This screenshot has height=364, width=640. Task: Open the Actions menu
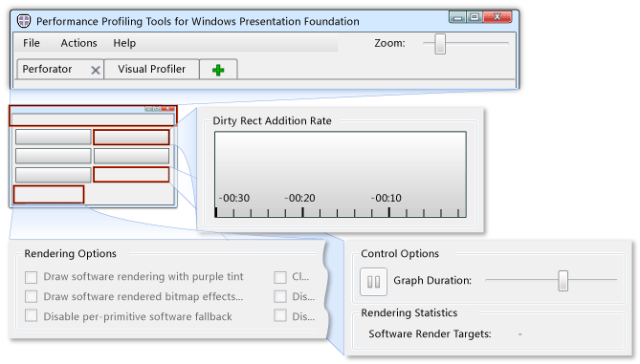[x=78, y=43]
